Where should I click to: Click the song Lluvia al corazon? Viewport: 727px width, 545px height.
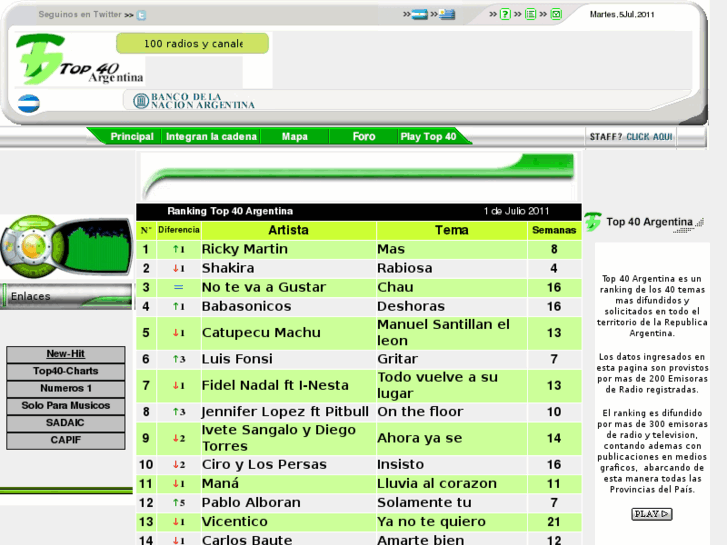[437, 484]
